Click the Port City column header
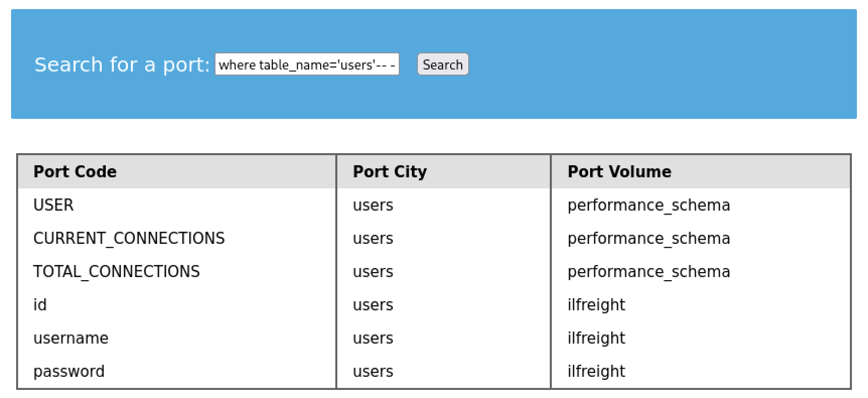Viewport: 868px width, 398px height. coord(390,172)
